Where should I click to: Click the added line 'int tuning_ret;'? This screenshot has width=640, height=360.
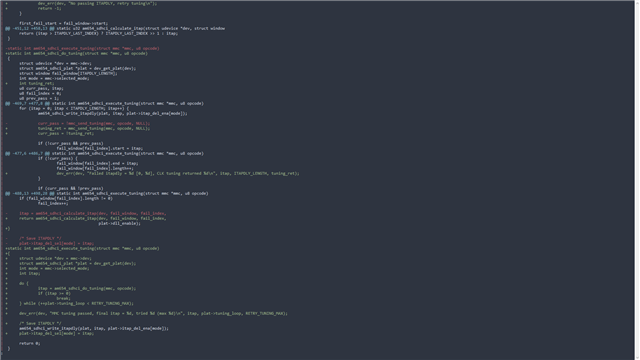pos(36,83)
